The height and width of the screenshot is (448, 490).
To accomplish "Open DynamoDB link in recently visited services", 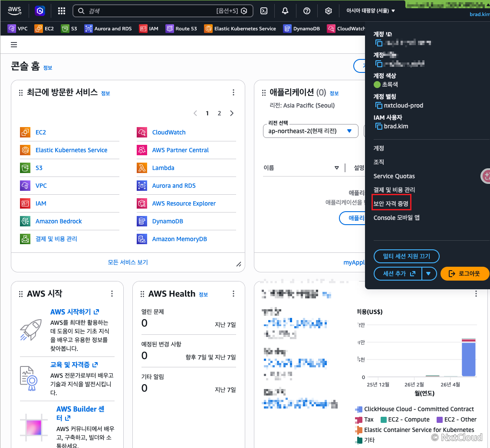I will pos(168,221).
